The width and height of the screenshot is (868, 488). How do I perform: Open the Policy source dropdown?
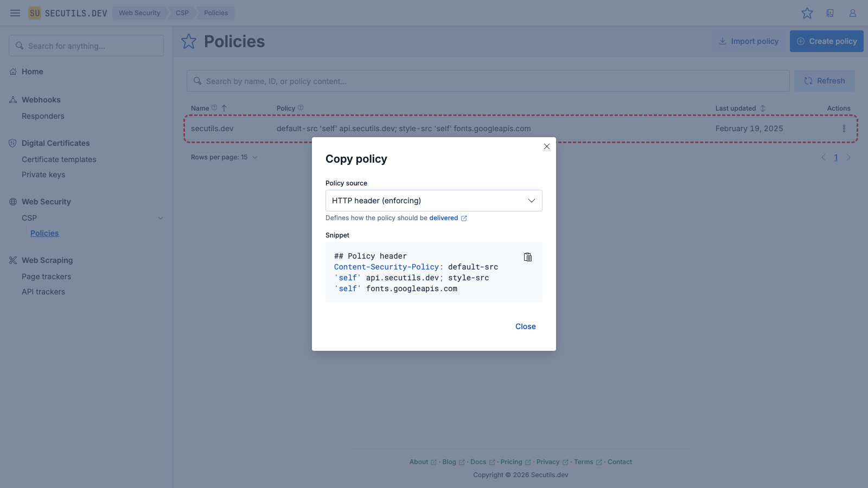433,201
